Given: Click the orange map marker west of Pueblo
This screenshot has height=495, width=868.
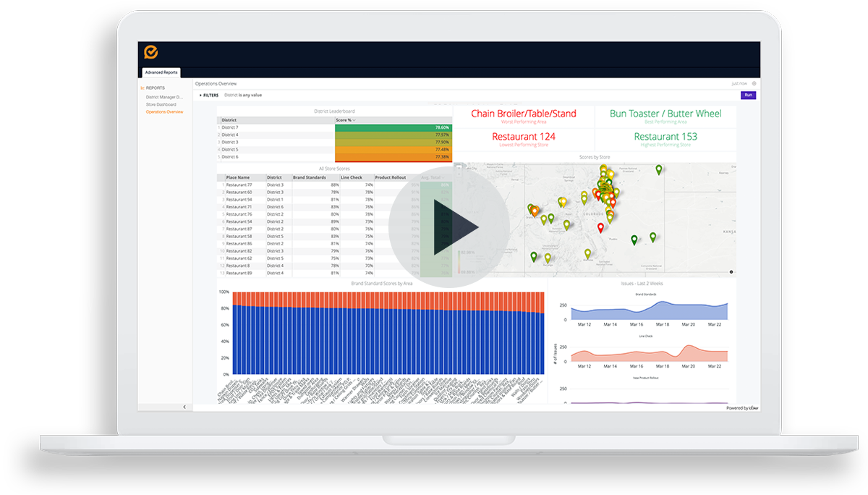Looking at the screenshot, I should [x=535, y=210].
